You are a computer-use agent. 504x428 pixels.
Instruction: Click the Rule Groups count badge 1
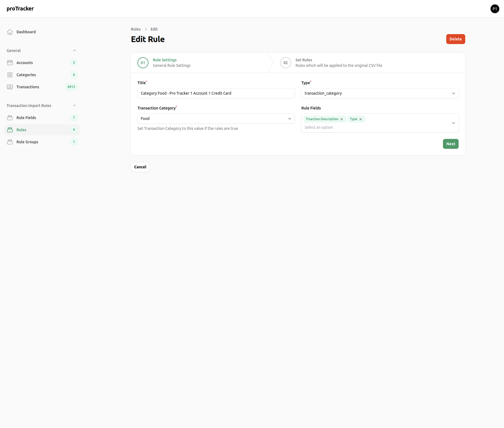click(x=74, y=142)
